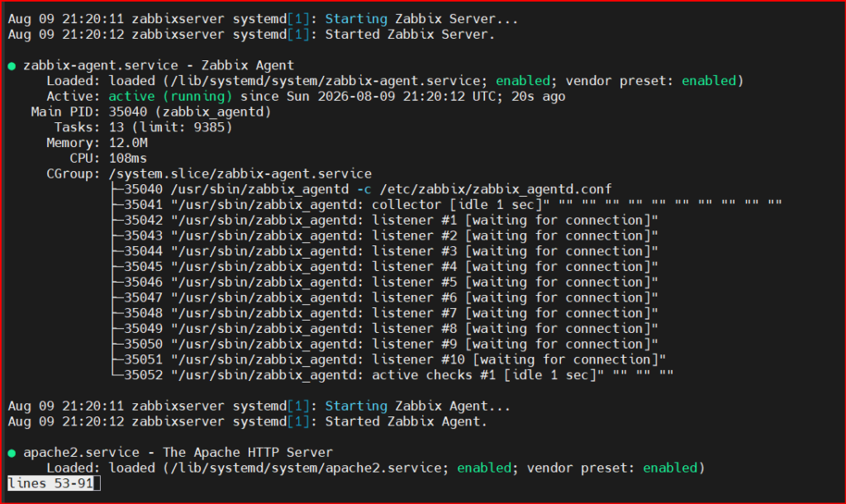Screen dimensions: 846x504
Task: Click the listener #9 process row
Action: point(385,345)
